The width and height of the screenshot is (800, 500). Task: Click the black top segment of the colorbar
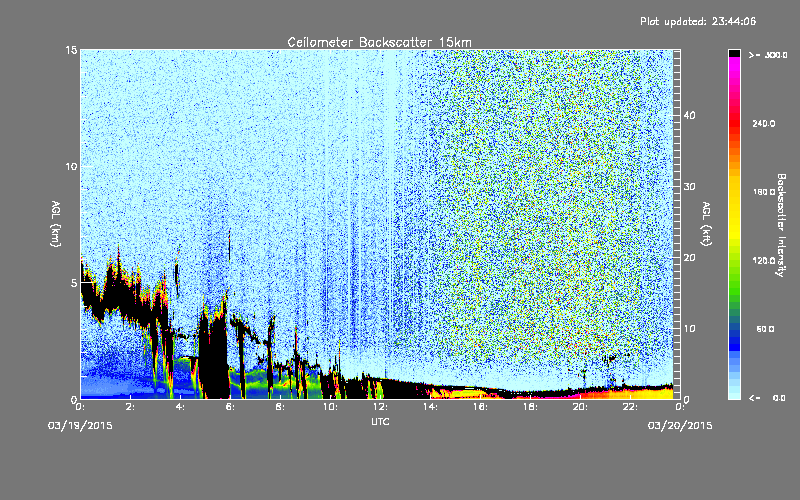[734, 53]
